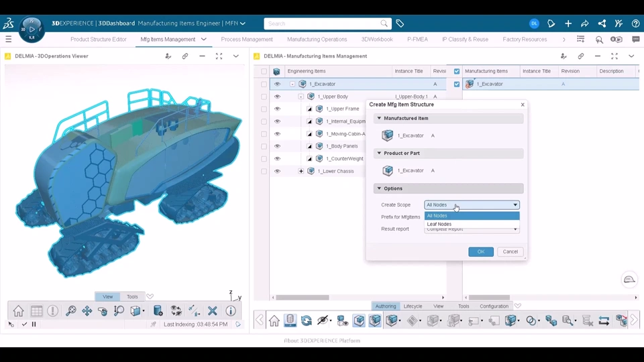644x362 pixels.
Task: Check the checkbox for 1_Upper Frame row
Action: click(x=264, y=109)
